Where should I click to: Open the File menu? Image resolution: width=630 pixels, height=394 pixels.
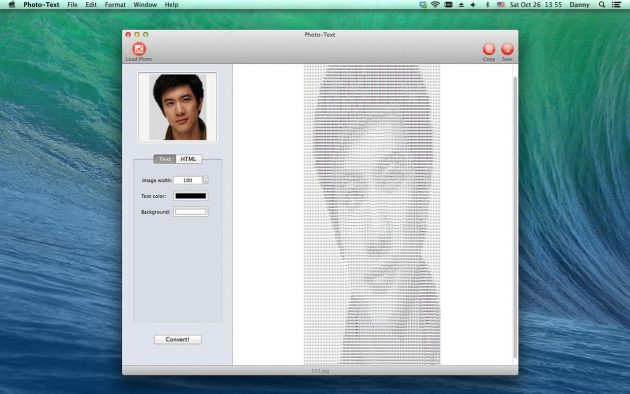pyautogui.click(x=72, y=5)
